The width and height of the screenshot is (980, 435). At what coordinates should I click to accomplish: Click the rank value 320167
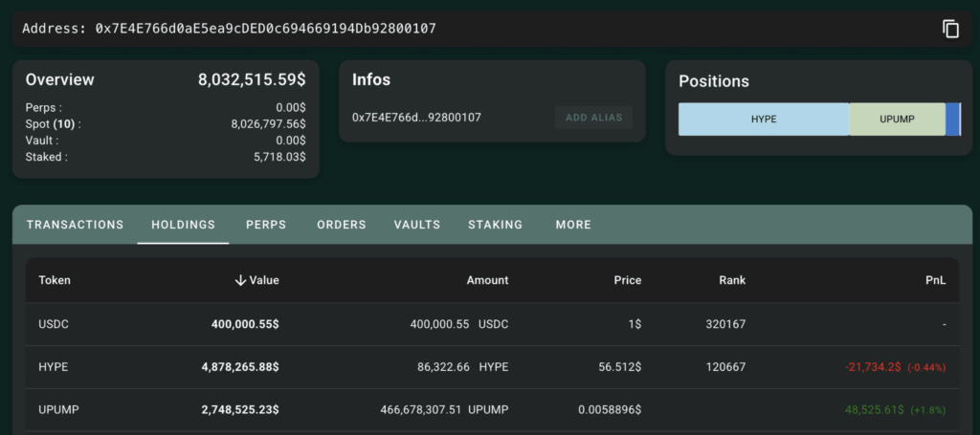(x=725, y=324)
